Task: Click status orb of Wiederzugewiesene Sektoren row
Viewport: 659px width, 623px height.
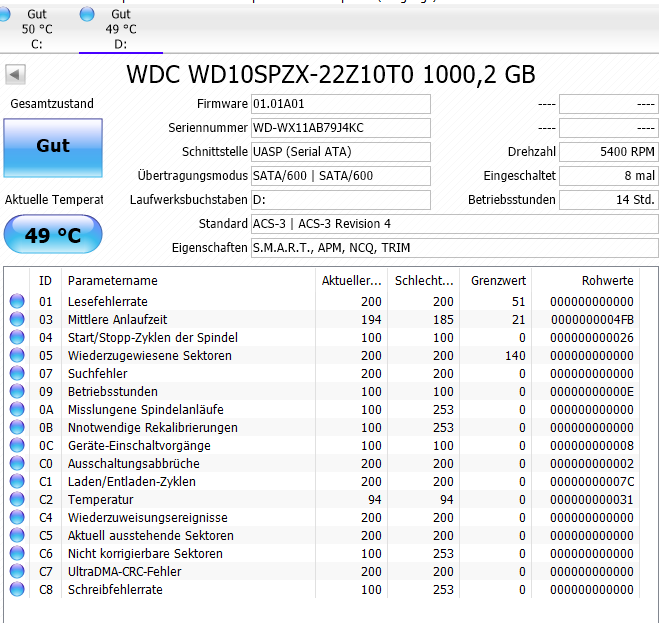Action: point(17,356)
